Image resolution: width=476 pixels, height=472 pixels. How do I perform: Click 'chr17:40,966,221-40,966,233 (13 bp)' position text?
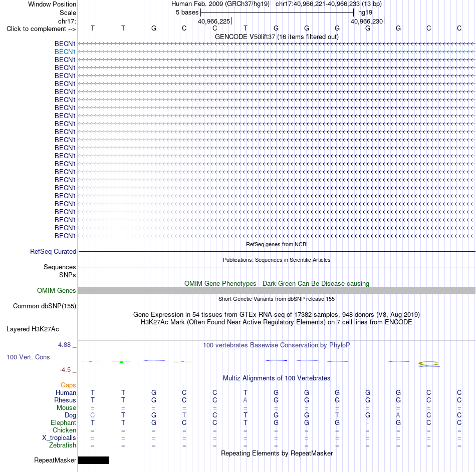tap(329, 4)
